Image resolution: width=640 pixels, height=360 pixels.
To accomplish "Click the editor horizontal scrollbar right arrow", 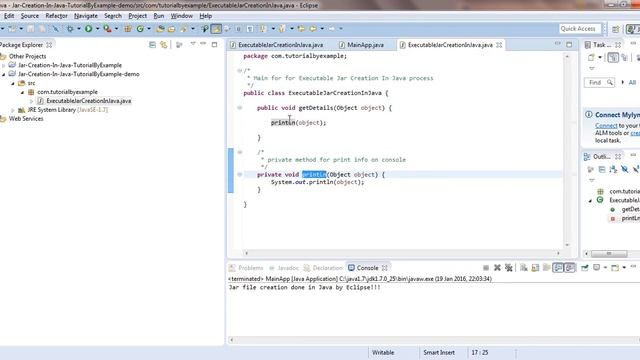I will (x=558, y=253).
